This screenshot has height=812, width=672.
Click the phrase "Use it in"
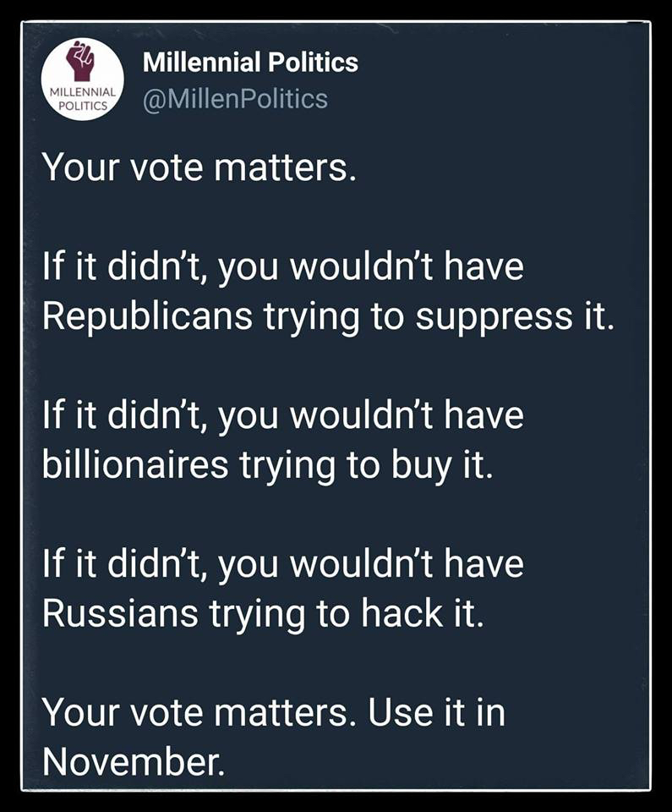pyautogui.click(x=436, y=712)
